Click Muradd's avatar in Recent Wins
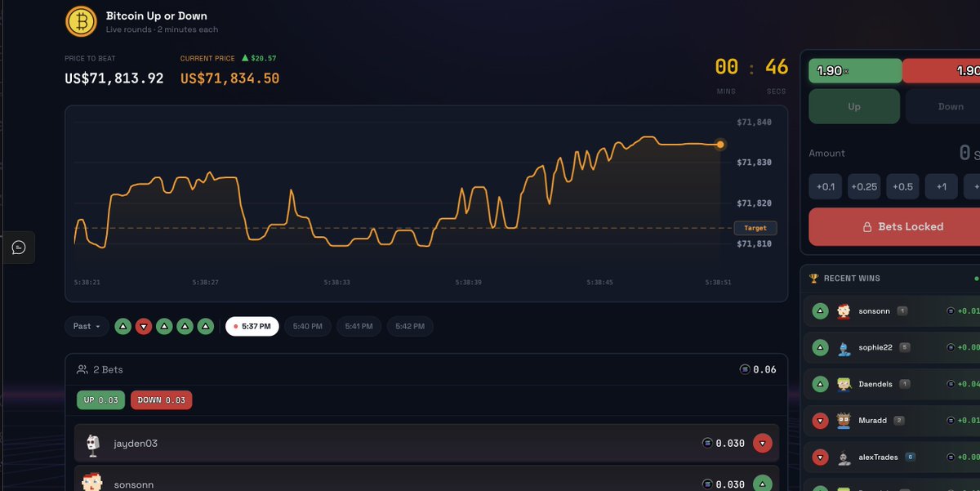 click(844, 421)
